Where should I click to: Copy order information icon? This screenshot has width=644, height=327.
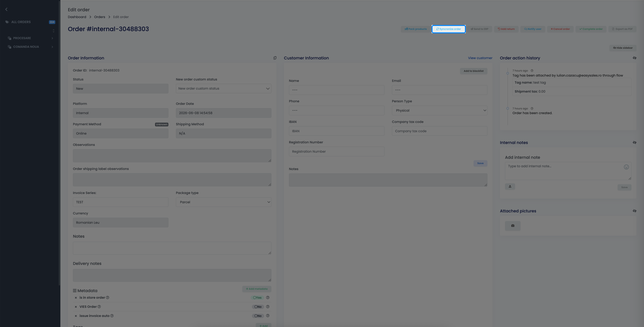[x=275, y=58]
